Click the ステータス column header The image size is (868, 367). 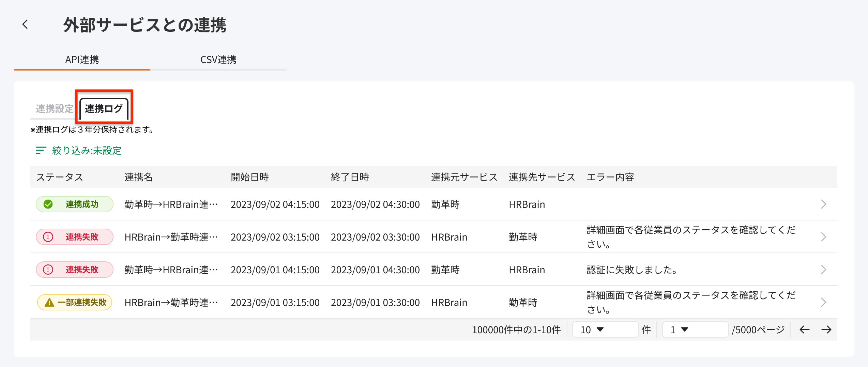click(x=60, y=177)
